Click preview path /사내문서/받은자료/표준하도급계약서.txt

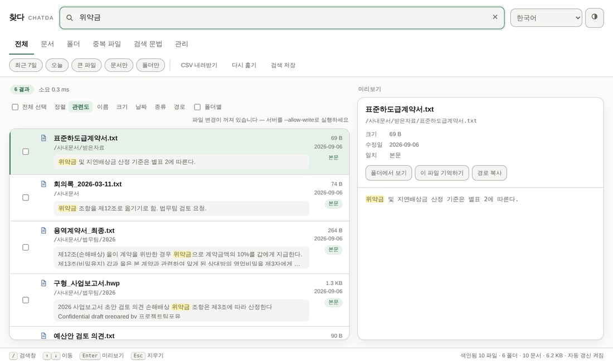(x=421, y=121)
